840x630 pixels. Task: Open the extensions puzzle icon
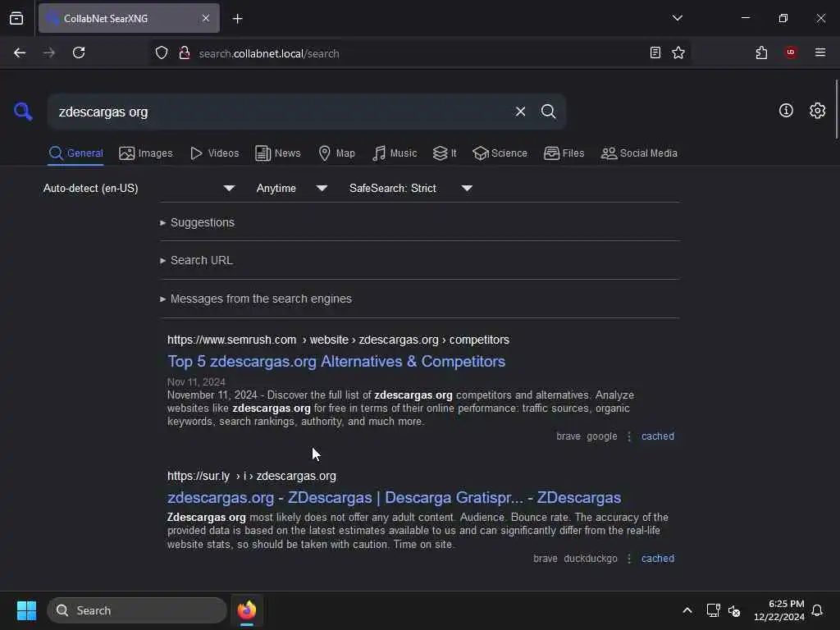pyautogui.click(x=761, y=52)
